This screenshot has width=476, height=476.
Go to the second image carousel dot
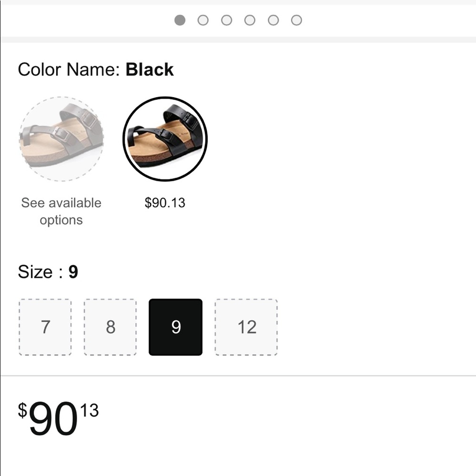(x=203, y=20)
